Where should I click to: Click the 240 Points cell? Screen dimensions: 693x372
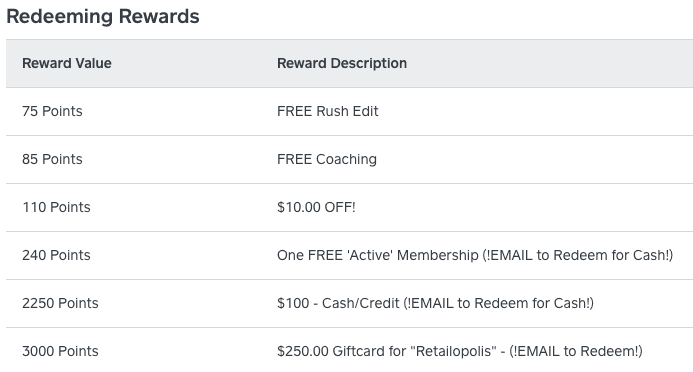point(56,255)
